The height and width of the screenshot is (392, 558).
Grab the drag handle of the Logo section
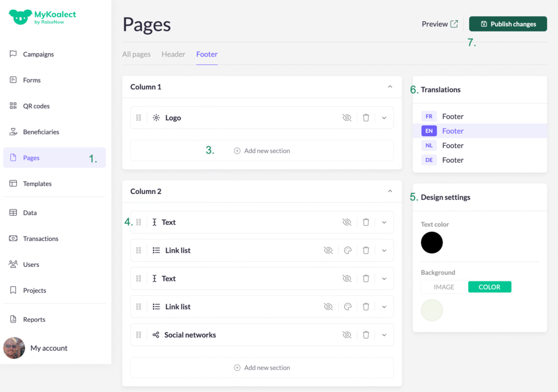pos(138,118)
